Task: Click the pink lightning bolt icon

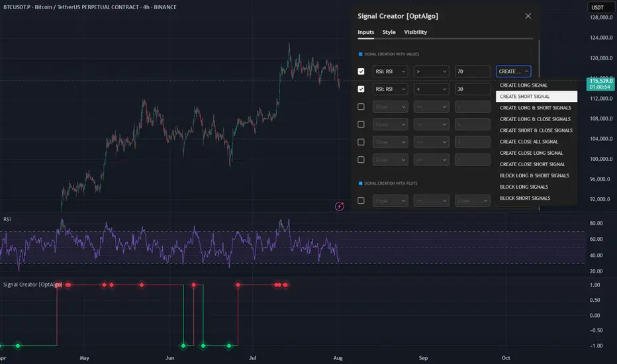Action: coord(340,206)
